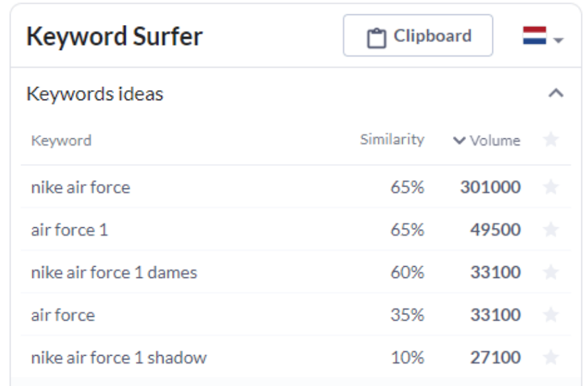Image resolution: width=588 pixels, height=386 pixels.
Task: Open the country selector dropdown arrow
Action: 558,40
